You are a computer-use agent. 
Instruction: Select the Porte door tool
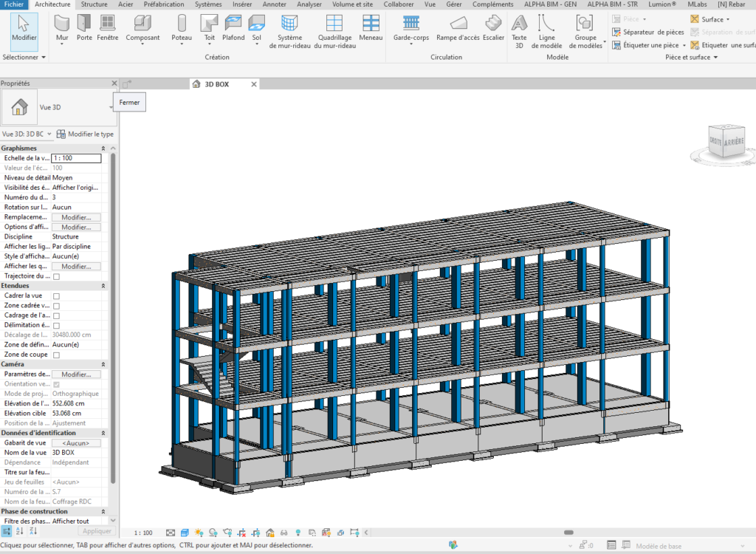[84, 28]
